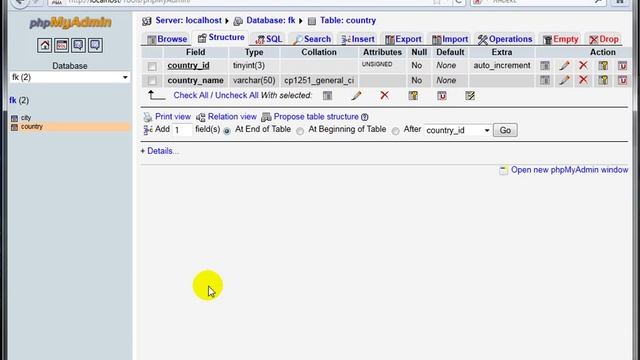640x360 pixels.
Task: Add unique index on country_id
Action: (x=622, y=65)
